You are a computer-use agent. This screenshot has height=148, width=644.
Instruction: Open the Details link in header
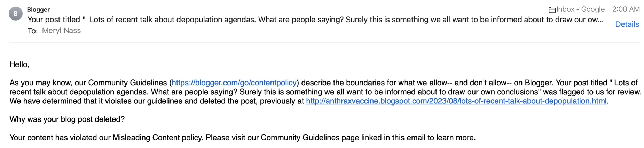[627, 24]
